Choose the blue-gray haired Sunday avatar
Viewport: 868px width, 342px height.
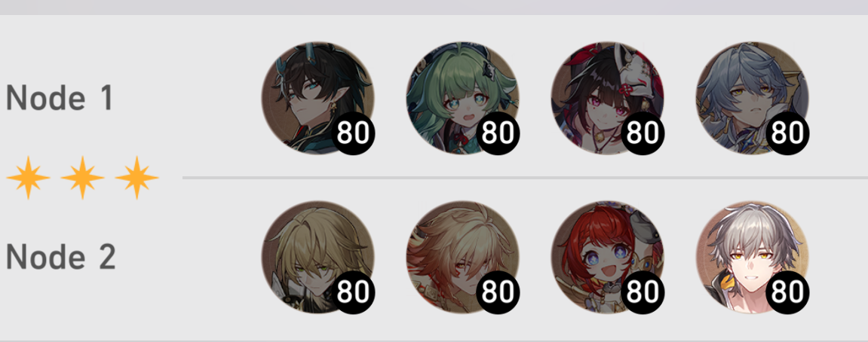[753, 97]
